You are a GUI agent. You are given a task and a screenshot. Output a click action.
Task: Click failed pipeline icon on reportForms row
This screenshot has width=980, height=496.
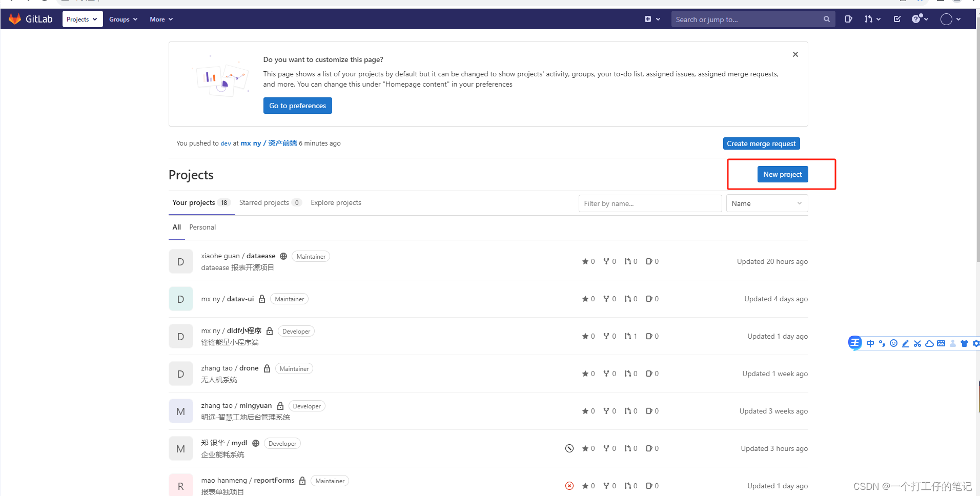point(569,486)
